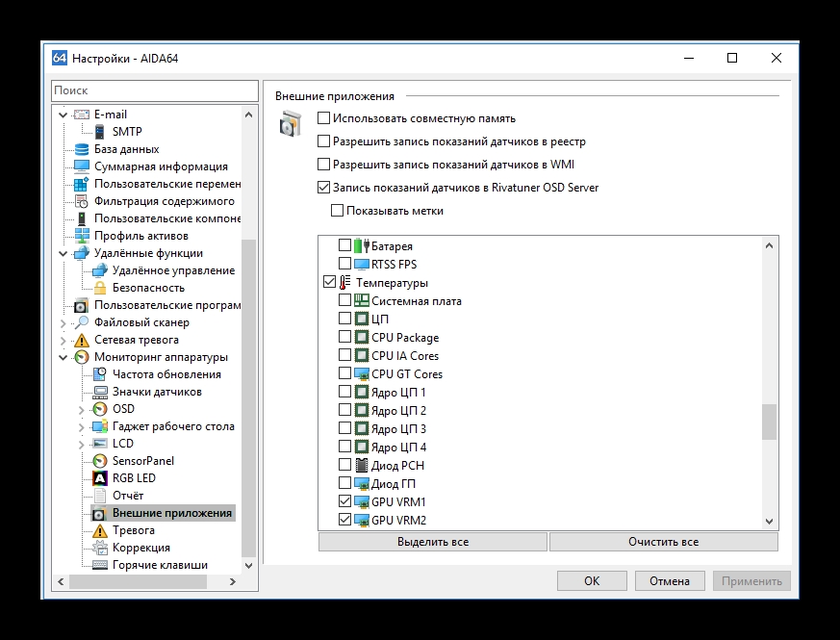Click the document icon beside Отчёт
The width and height of the screenshot is (840, 640).
[100, 496]
